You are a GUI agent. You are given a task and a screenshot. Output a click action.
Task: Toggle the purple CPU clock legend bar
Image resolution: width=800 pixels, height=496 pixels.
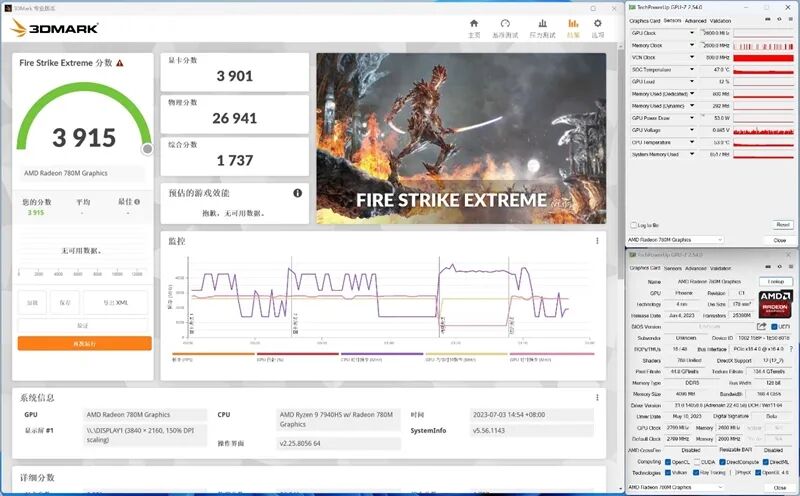382,354
